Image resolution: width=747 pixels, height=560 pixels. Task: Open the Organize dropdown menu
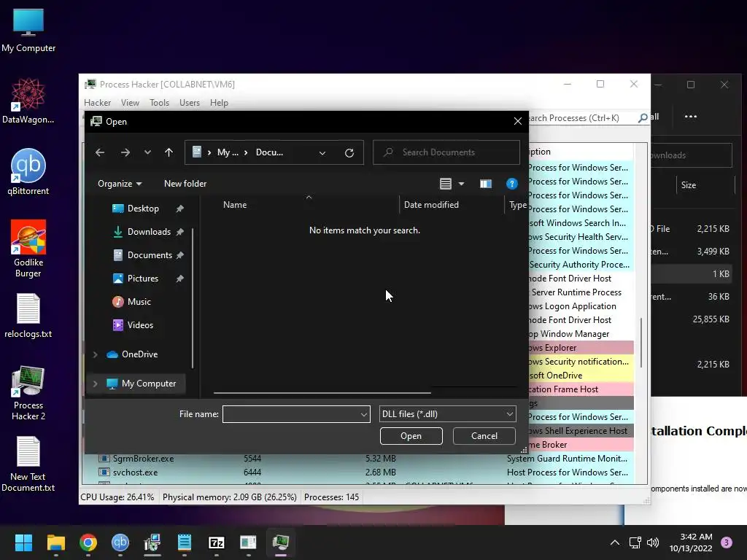coord(120,184)
